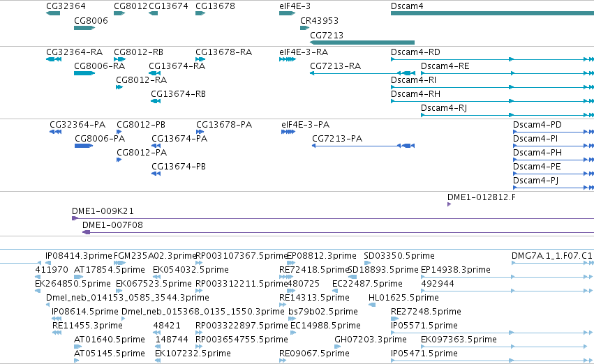Select protein CG13678-PA
This screenshot has height=364, width=594.
point(224,125)
